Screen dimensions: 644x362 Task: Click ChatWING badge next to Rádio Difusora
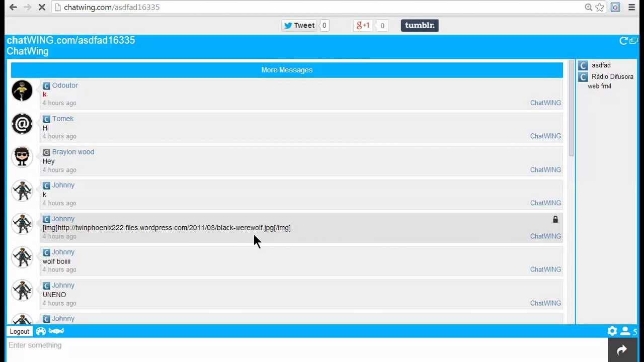(583, 77)
